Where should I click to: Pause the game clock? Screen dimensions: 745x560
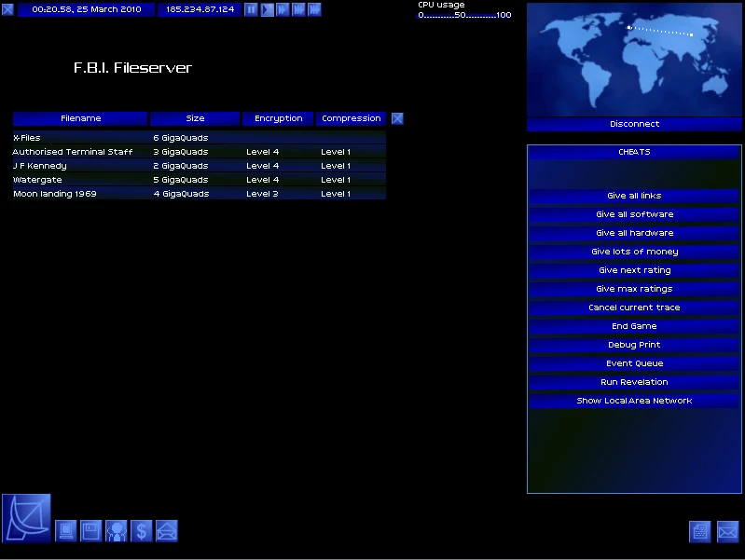click(251, 9)
